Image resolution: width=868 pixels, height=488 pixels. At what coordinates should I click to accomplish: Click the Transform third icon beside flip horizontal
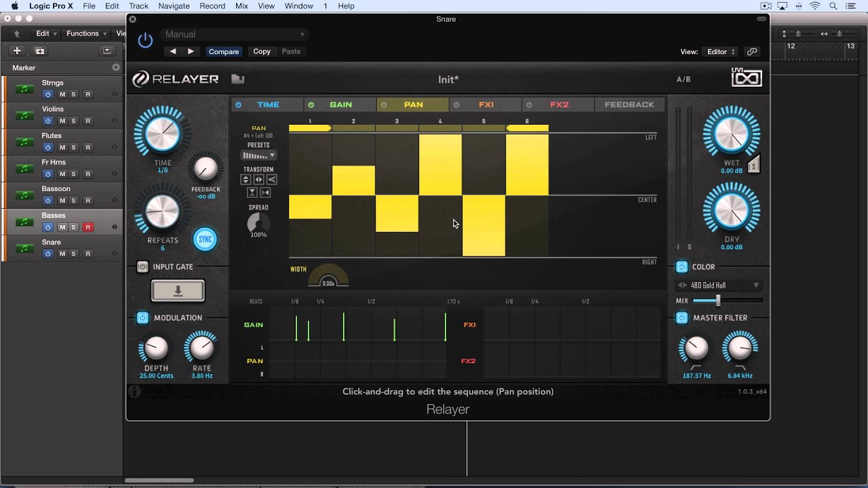[271, 180]
